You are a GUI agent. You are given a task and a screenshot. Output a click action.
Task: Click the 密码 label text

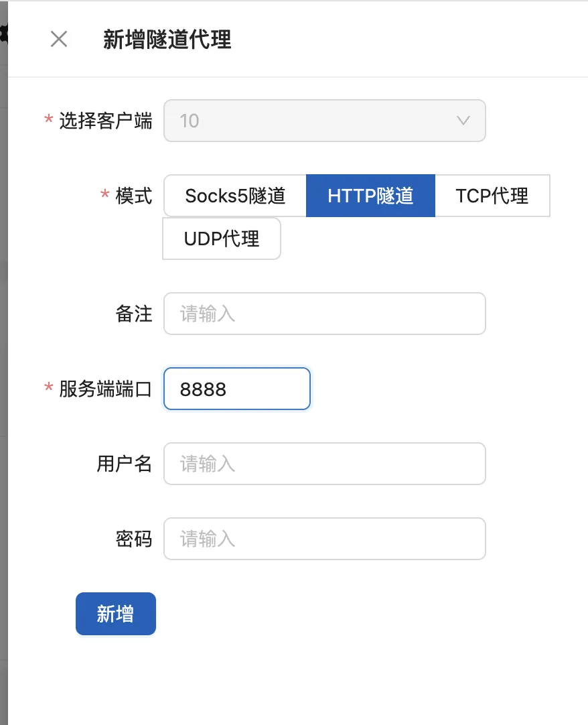point(134,539)
